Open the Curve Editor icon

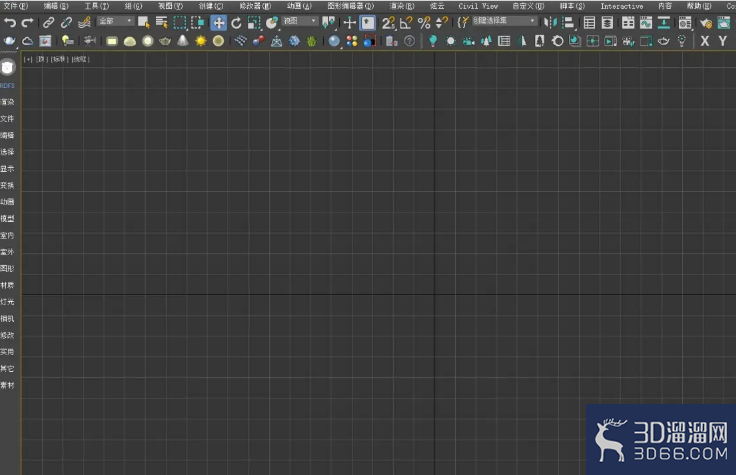tap(646, 23)
